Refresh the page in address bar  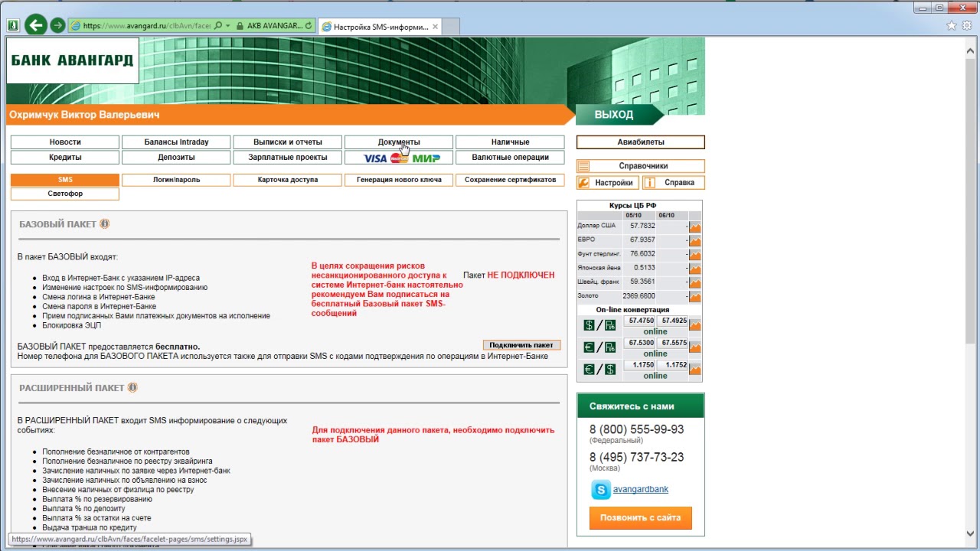coord(309,25)
